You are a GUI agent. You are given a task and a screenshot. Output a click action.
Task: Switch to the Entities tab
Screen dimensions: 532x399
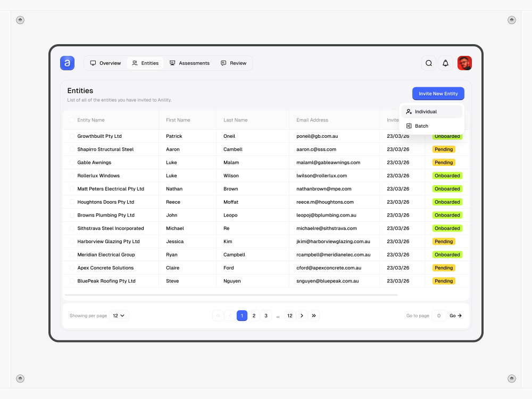[x=145, y=63]
